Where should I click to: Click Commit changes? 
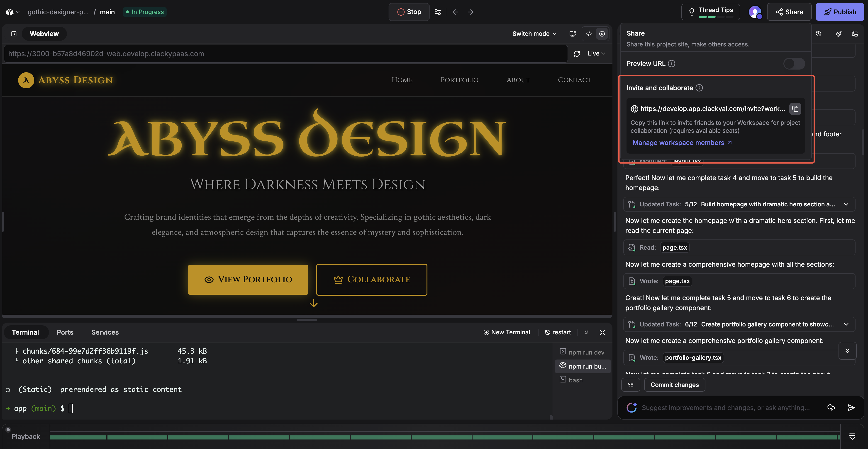tap(674, 385)
